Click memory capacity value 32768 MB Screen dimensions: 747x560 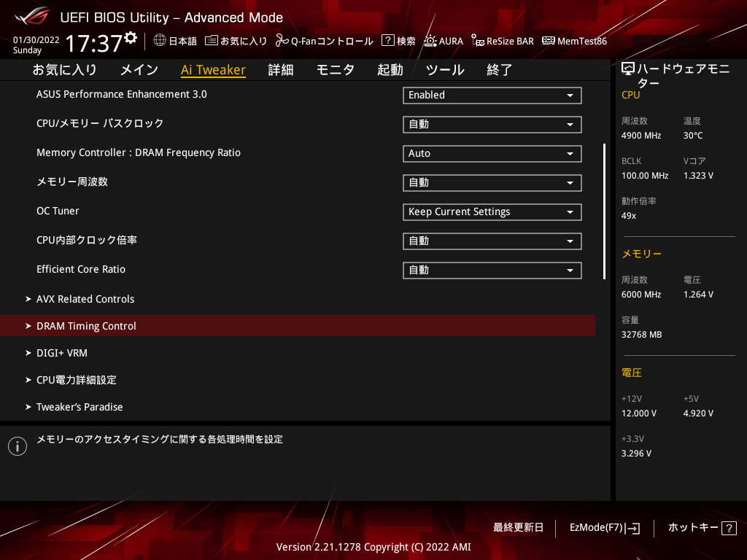tap(642, 335)
